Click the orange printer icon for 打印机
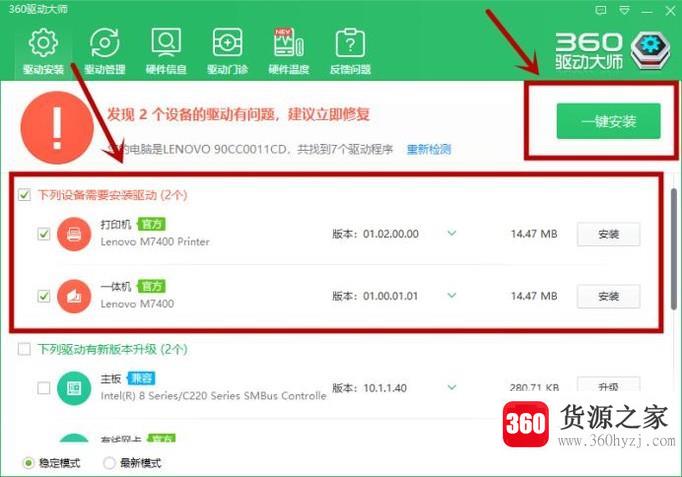This screenshot has width=682, height=477. [x=74, y=234]
